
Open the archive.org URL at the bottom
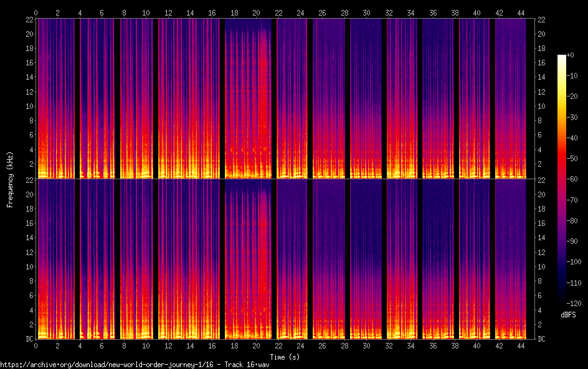tap(135, 364)
